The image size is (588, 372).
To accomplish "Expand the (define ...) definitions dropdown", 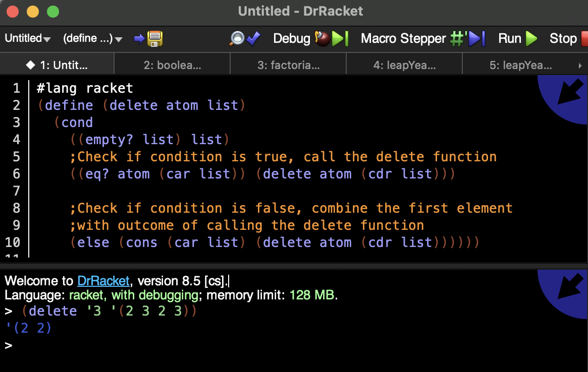I will (93, 39).
